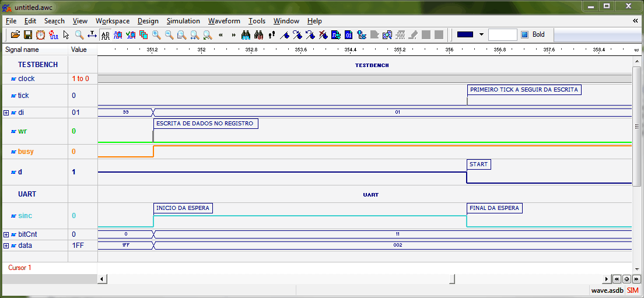Zoom in on the waveform
The height and width of the screenshot is (298, 644).
pyautogui.click(x=156, y=35)
